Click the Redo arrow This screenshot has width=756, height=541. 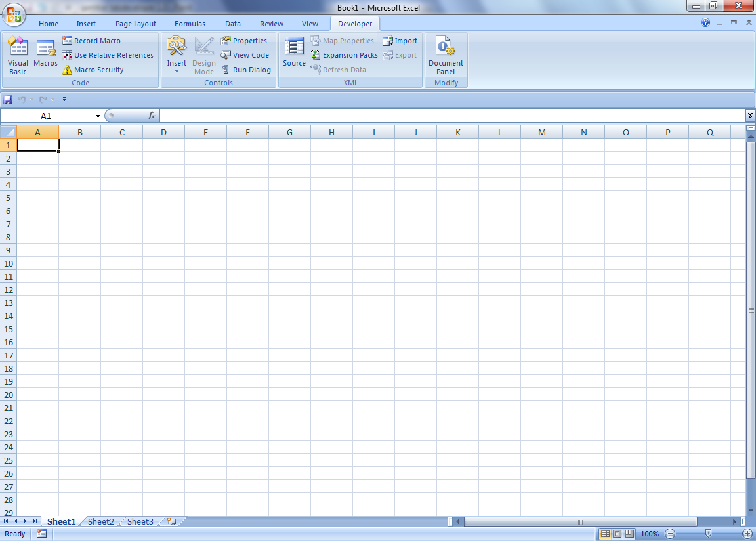(43, 99)
